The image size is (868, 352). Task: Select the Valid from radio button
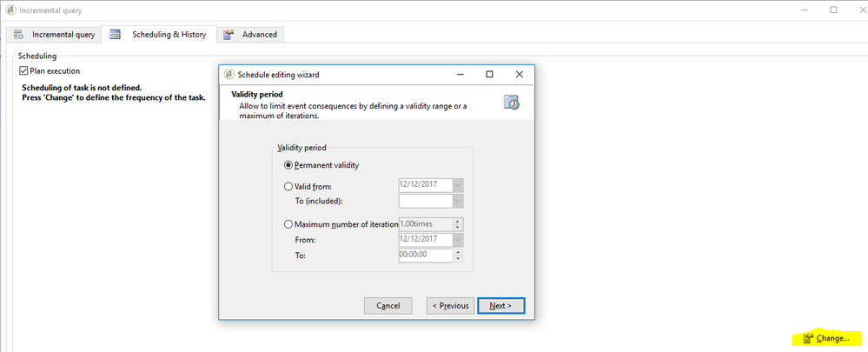288,185
